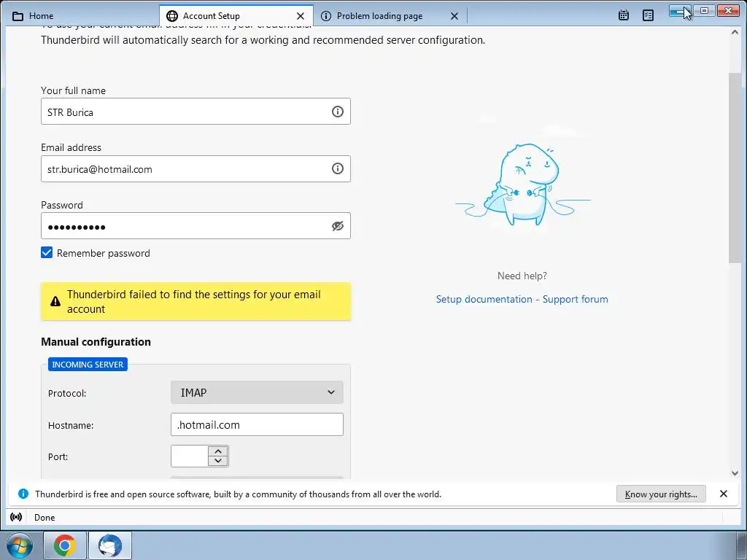This screenshot has height=560, width=747.
Task: Click the Your full name field
Action: tap(196, 112)
